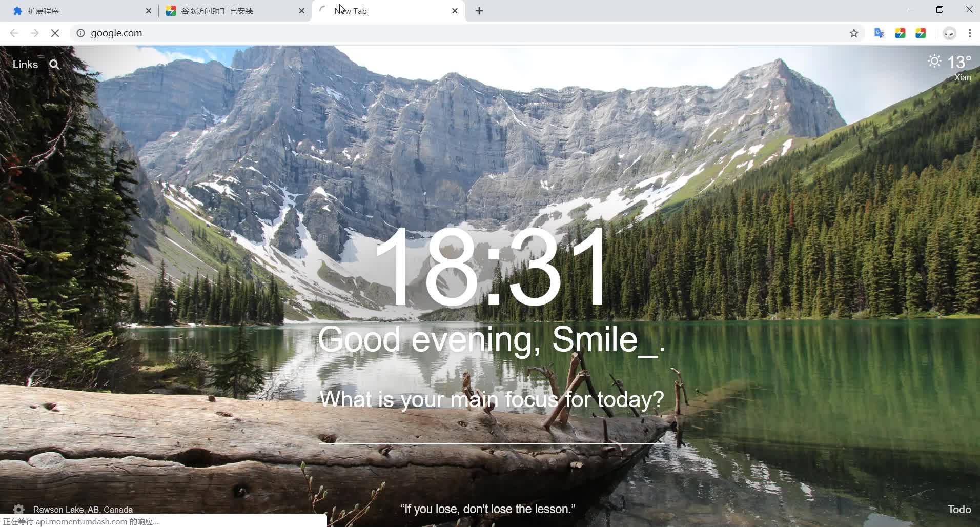Focus the main focus input line
The width and height of the screenshot is (980, 527).
(x=492, y=431)
